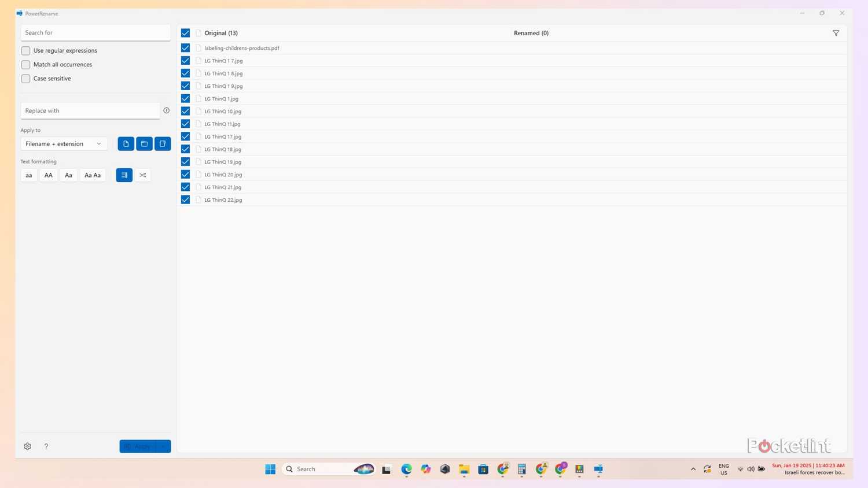Toggle the include folders button
The image size is (868, 488).
(144, 143)
